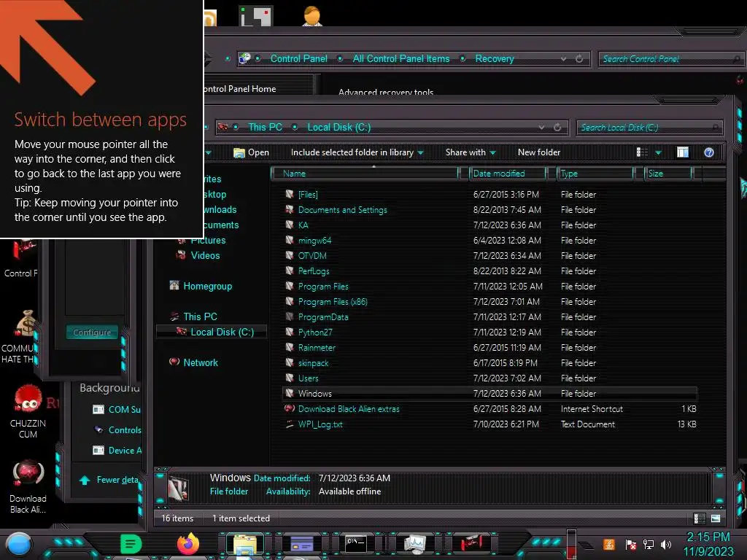Click the Search Control Panel field
Viewport: 747px width, 560px height.
[671, 59]
